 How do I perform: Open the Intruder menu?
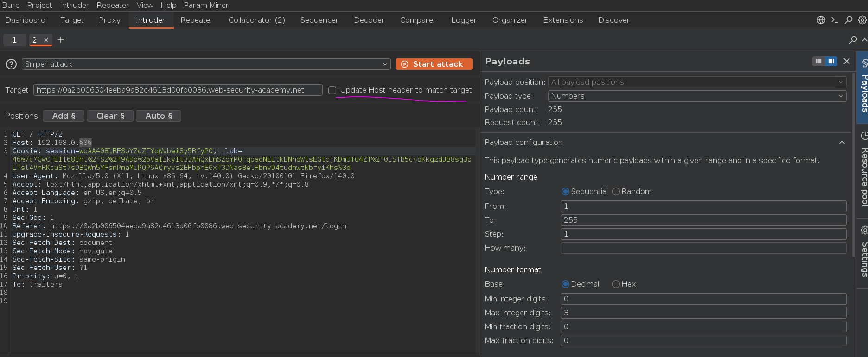coord(74,5)
